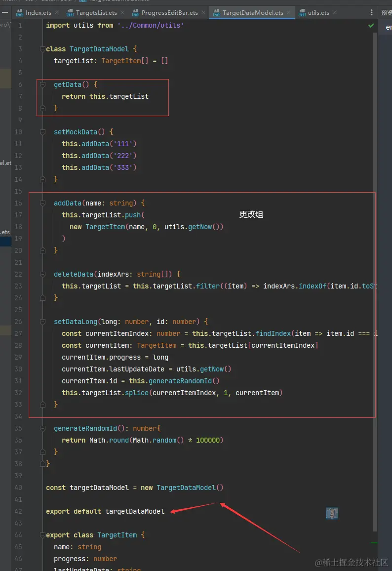Click 'return this.targetList' statement

pyautogui.click(x=105, y=96)
